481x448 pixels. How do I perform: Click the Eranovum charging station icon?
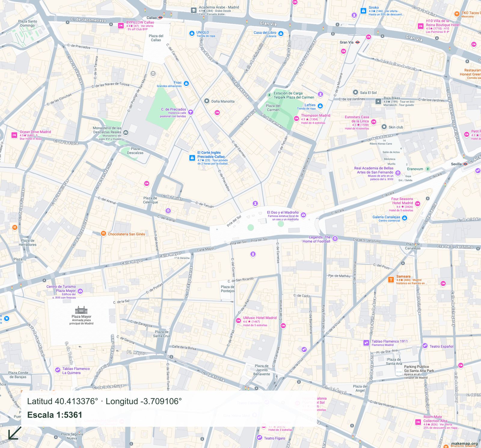[x=428, y=169]
